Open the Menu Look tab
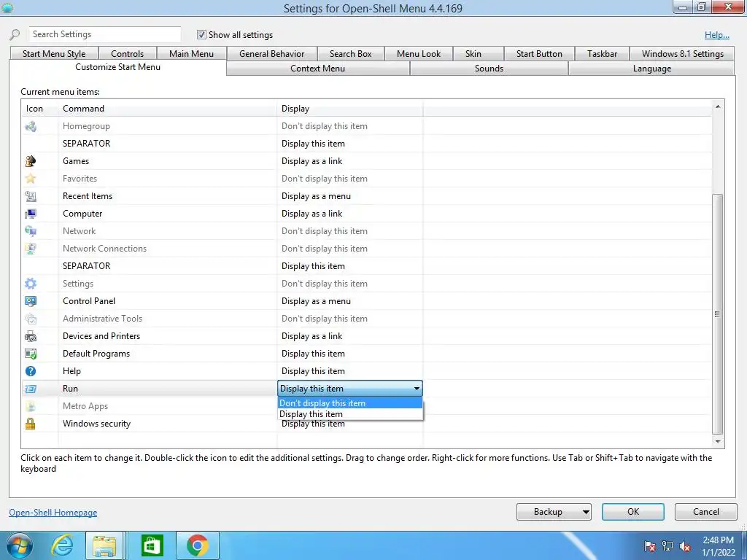The height and width of the screenshot is (560, 747). coord(419,54)
